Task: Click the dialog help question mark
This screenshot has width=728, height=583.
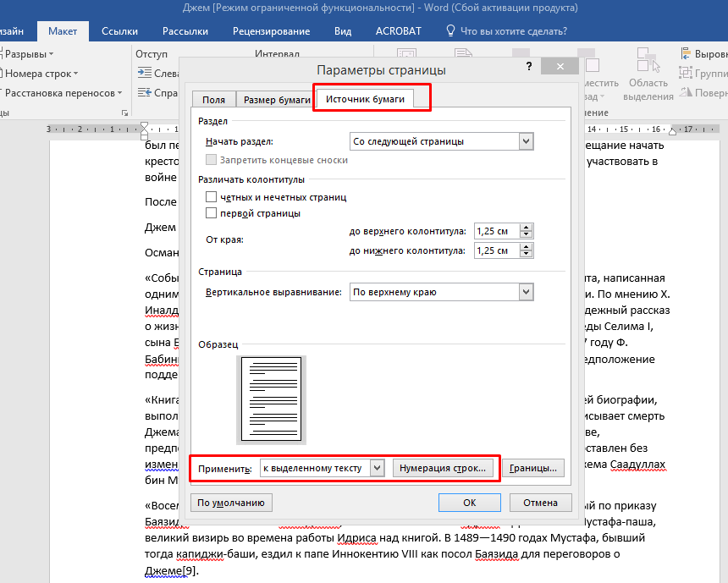Action: (x=529, y=66)
